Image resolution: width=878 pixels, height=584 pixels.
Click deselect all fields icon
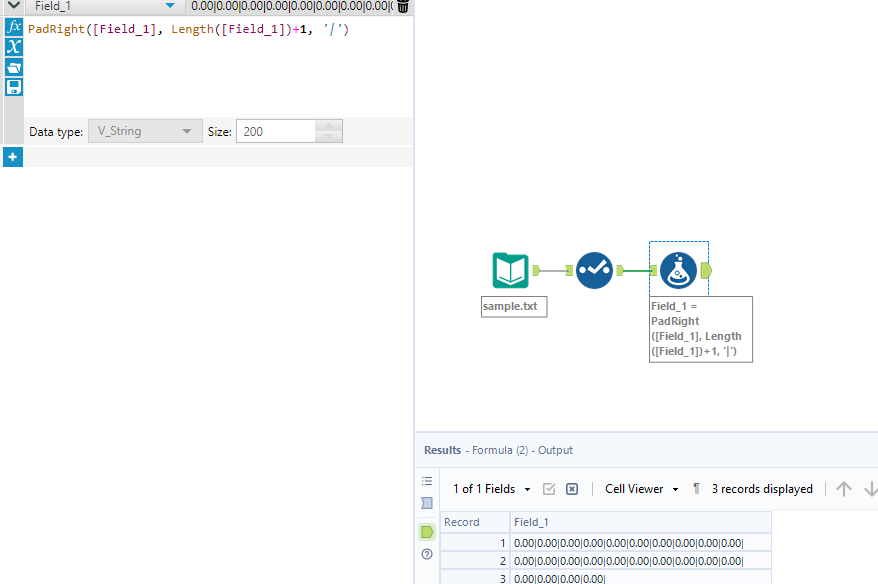coord(571,489)
